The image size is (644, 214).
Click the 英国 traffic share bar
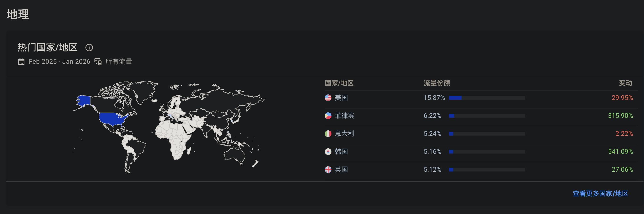point(487,170)
